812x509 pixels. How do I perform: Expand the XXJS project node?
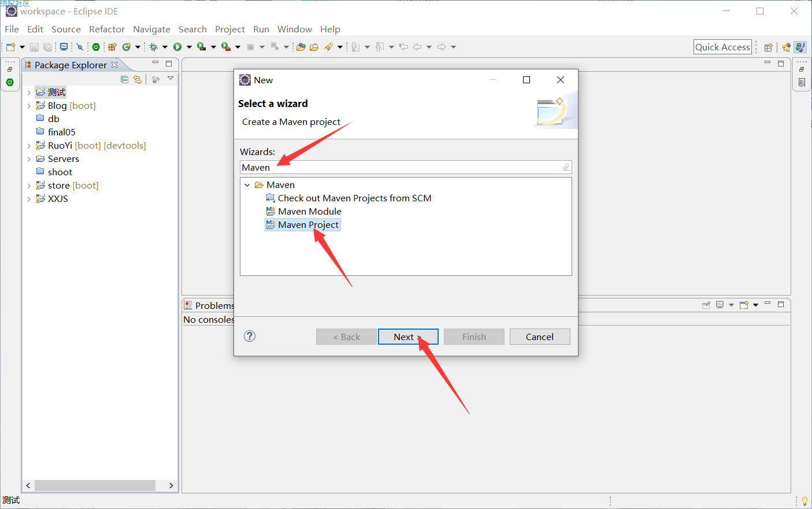click(29, 199)
